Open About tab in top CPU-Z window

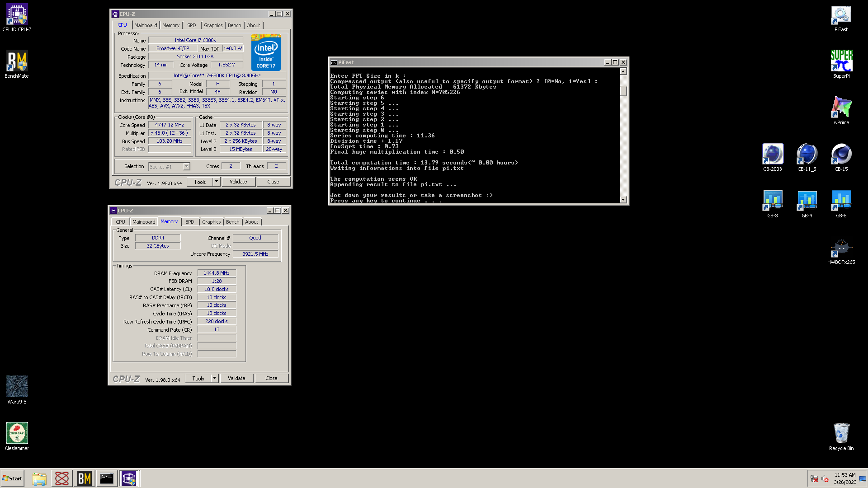point(253,25)
